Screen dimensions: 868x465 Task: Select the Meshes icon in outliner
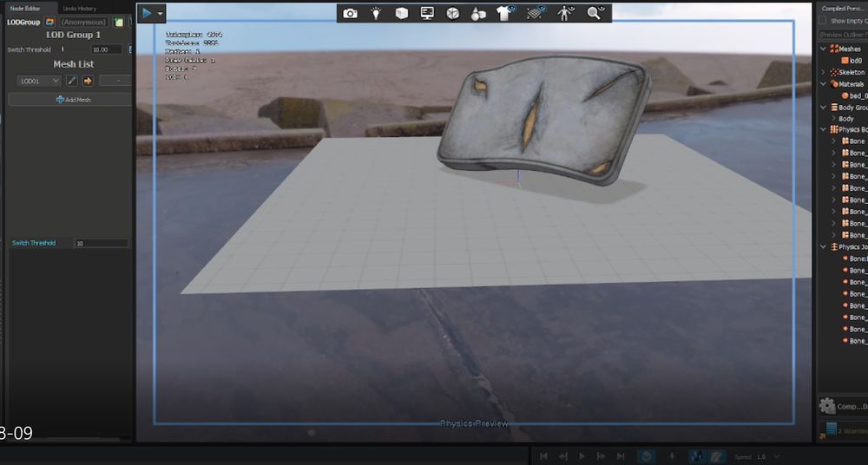834,49
